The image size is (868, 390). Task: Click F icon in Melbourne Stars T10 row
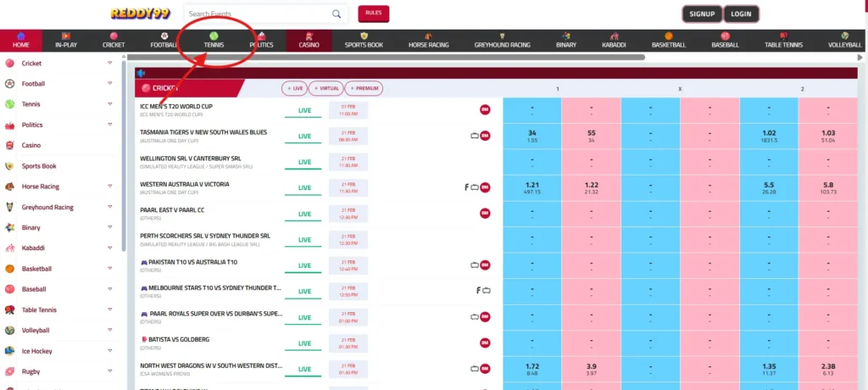coord(478,290)
